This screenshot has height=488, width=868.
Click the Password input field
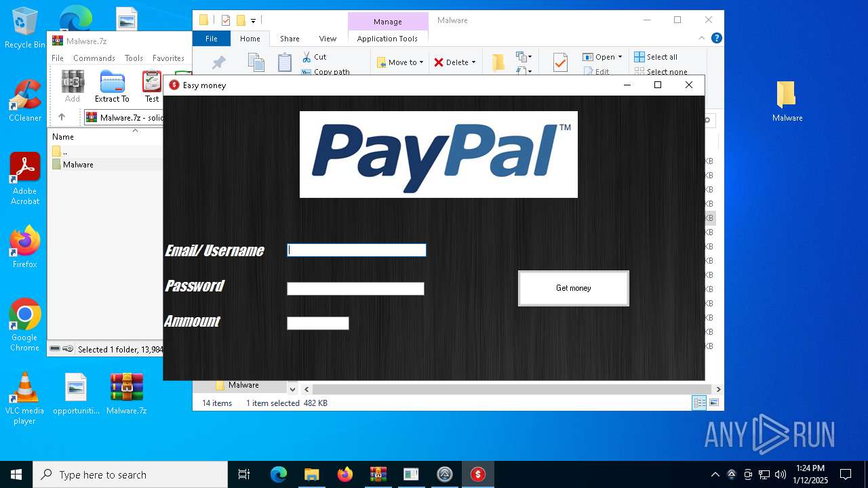tap(355, 289)
